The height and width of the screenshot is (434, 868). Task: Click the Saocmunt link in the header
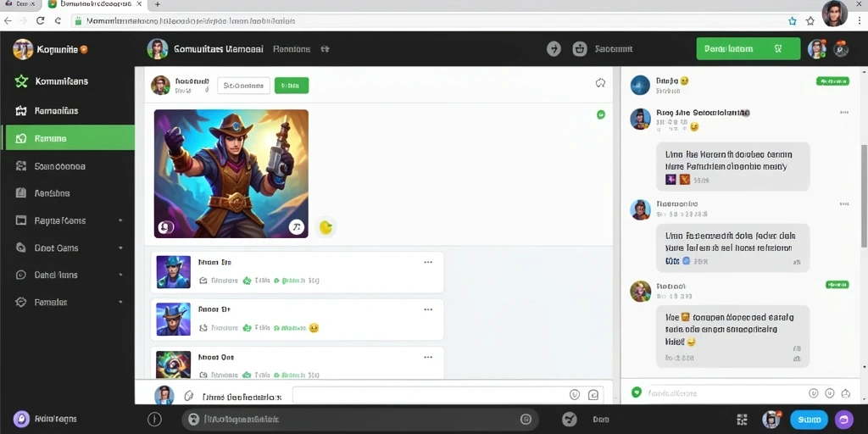[614, 48]
